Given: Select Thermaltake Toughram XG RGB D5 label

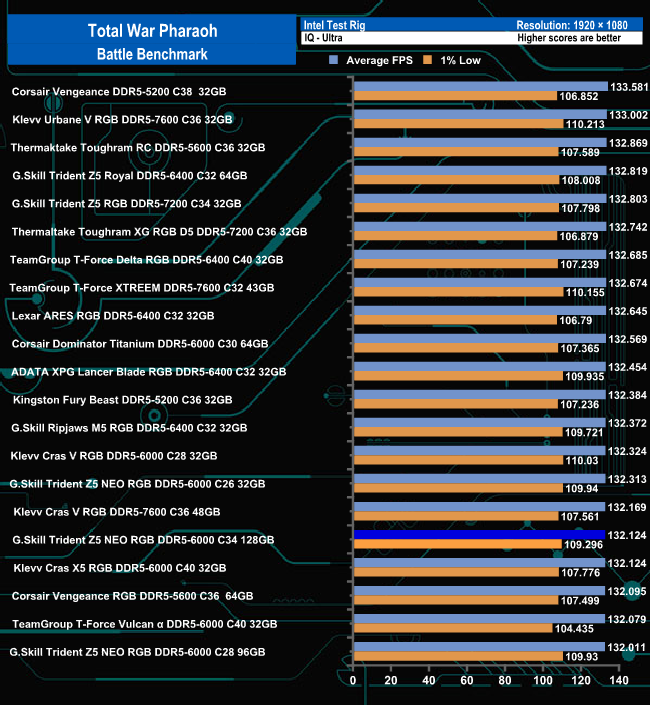Looking at the screenshot, I should [159, 232].
